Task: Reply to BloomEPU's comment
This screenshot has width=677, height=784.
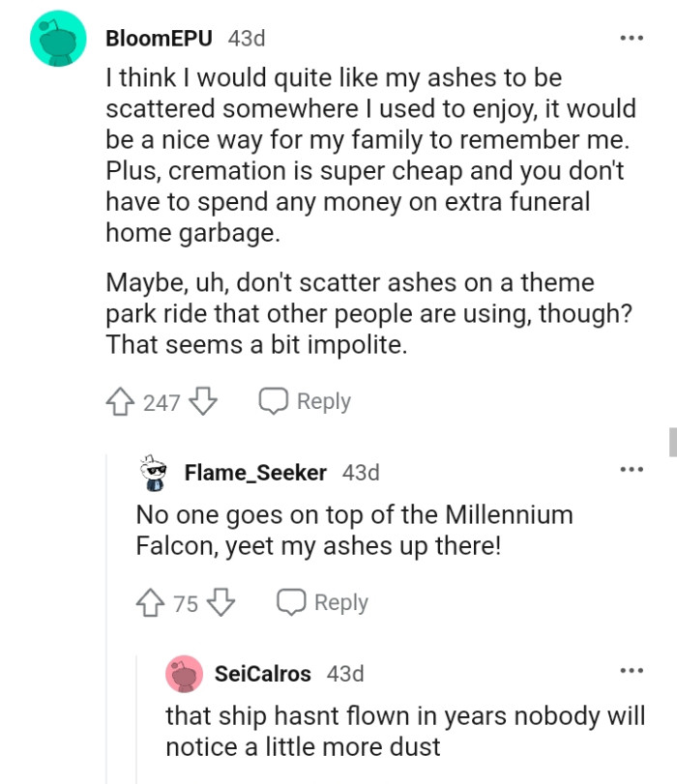Action: [x=323, y=401]
